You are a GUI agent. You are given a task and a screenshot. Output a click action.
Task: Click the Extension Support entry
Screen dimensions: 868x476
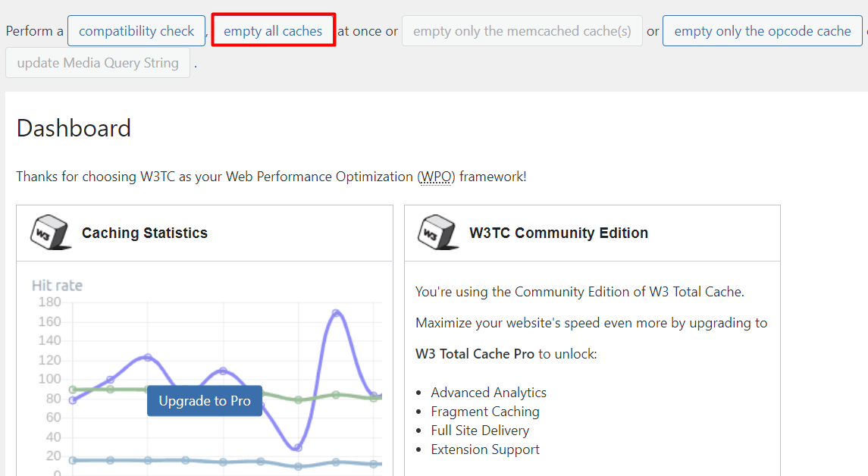point(484,449)
